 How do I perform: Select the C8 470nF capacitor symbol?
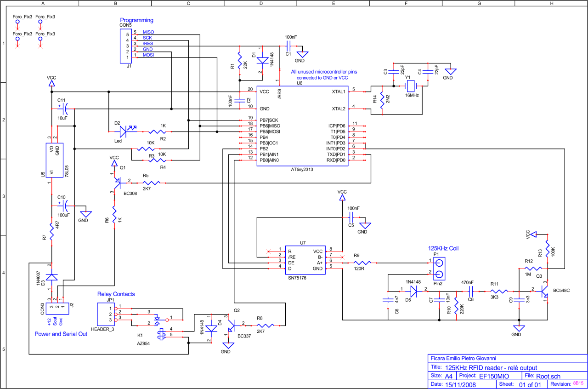[x=471, y=291]
